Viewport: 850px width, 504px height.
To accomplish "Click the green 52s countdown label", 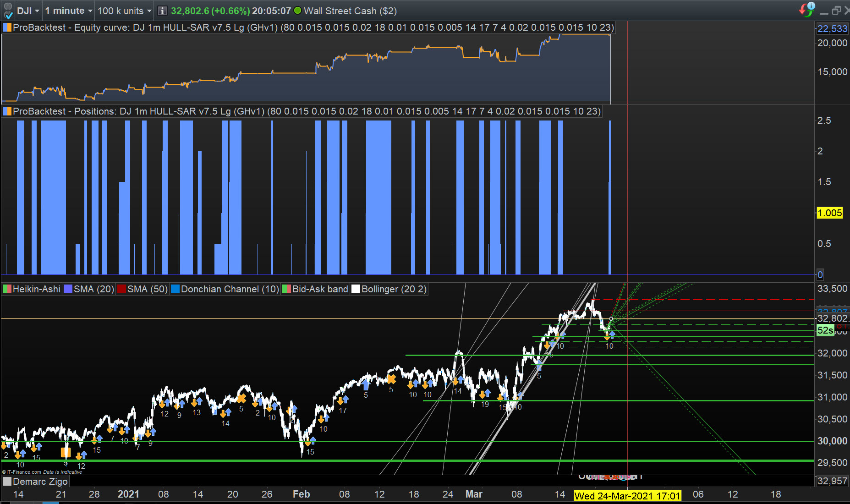I will [x=825, y=330].
